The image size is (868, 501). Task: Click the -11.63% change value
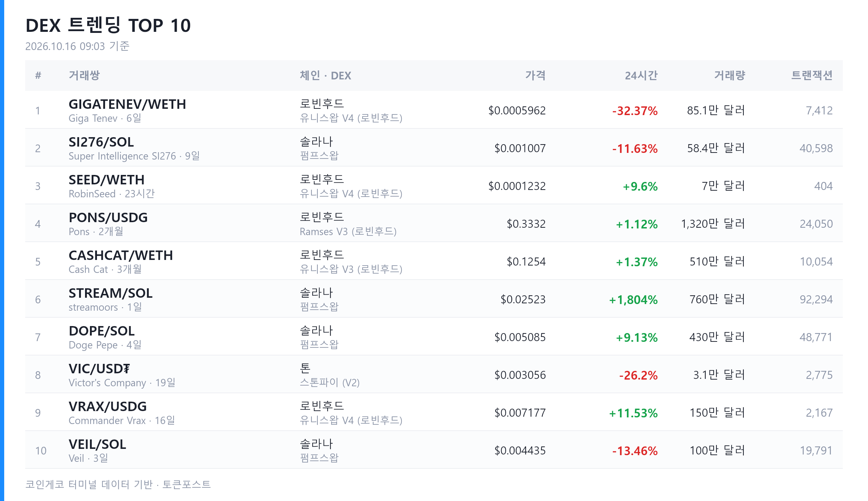[x=635, y=149]
